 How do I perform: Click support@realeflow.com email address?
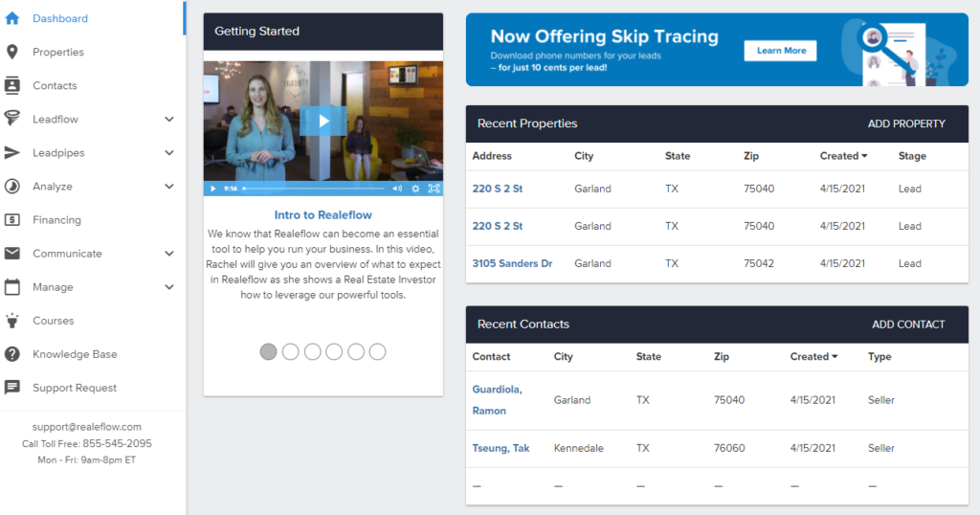click(87, 427)
